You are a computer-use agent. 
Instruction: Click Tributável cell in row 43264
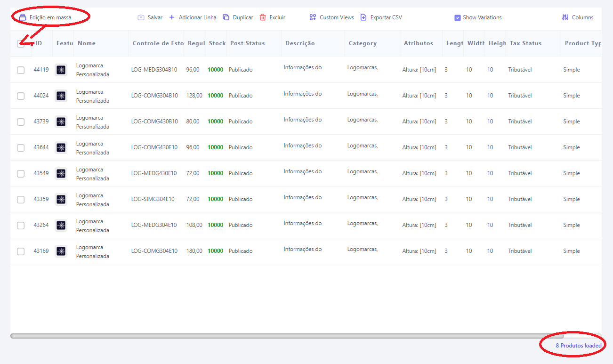pos(520,225)
